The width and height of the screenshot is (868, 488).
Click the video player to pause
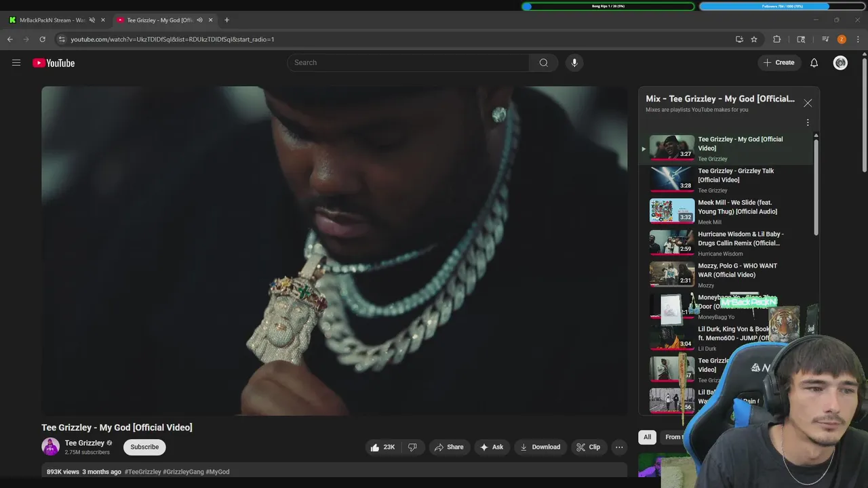pos(334,251)
